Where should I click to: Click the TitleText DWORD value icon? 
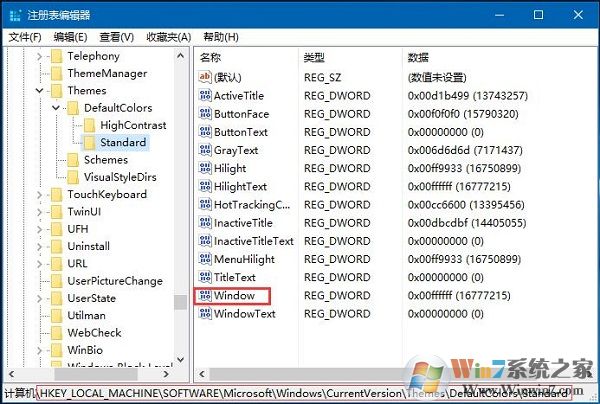click(205, 277)
